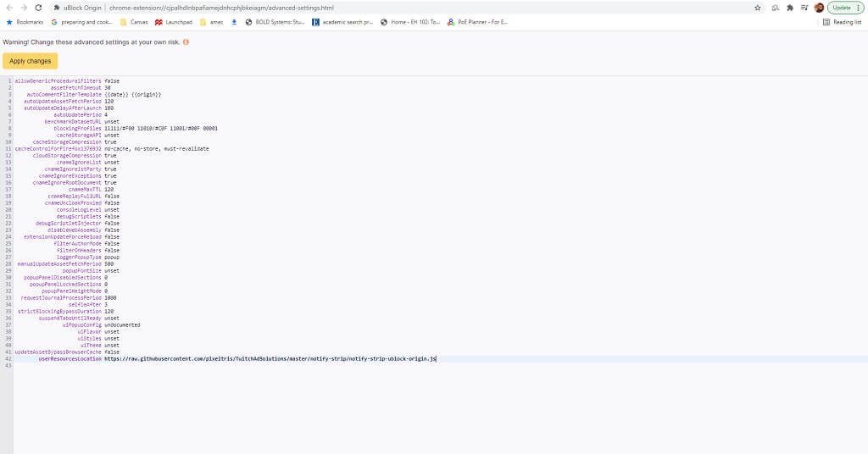Click the download arrow bookmark icon
868x454 pixels.
[x=234, y=22]
